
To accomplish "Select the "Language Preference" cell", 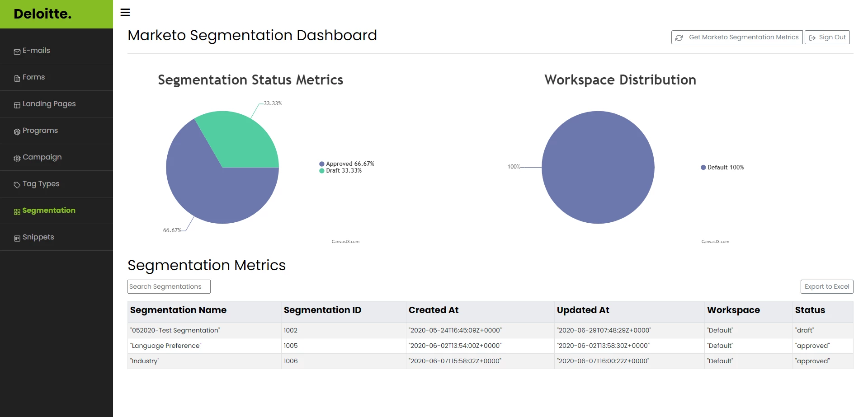I will 204,346.
